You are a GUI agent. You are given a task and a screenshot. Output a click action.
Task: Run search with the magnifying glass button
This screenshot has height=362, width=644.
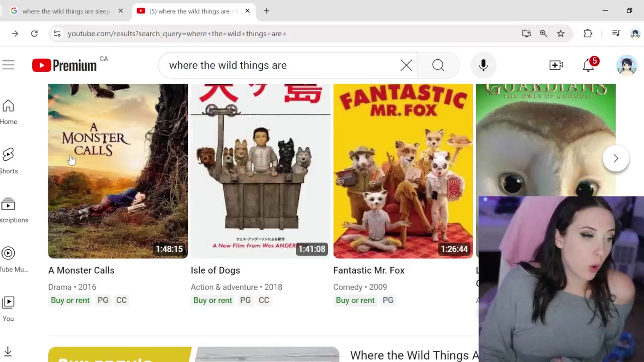coord(438,65)
